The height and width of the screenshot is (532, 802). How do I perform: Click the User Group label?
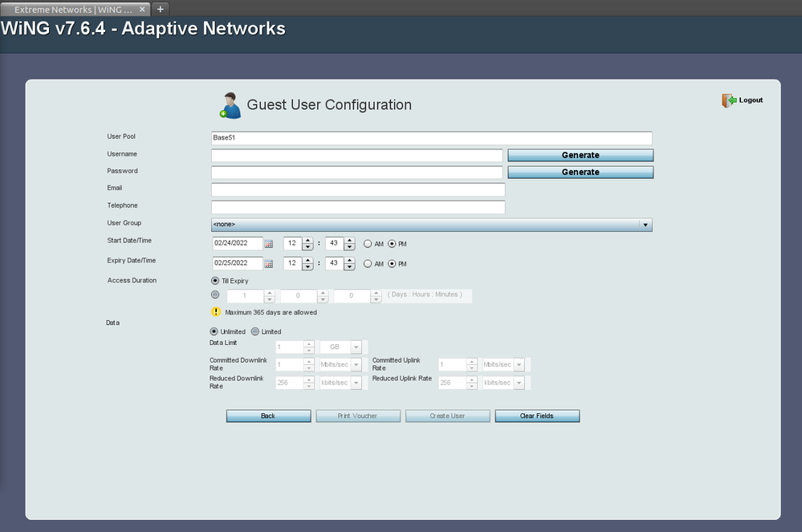point(124,223)
